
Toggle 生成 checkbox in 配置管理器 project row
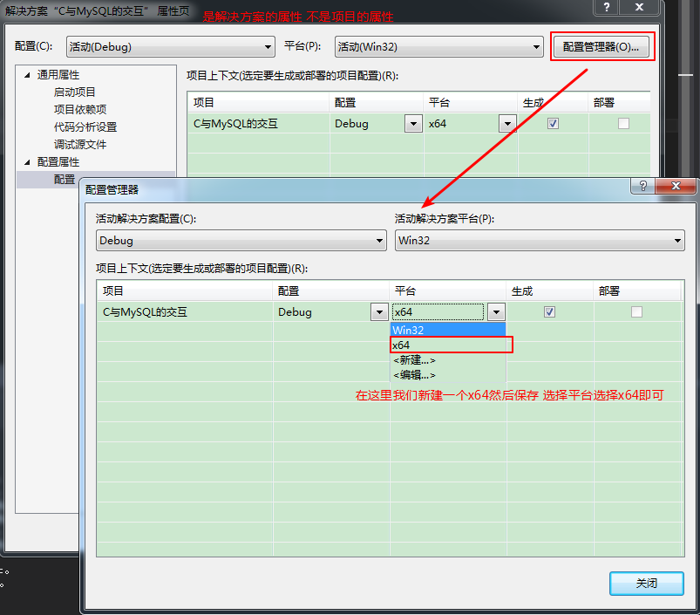[x=549, y=311]
